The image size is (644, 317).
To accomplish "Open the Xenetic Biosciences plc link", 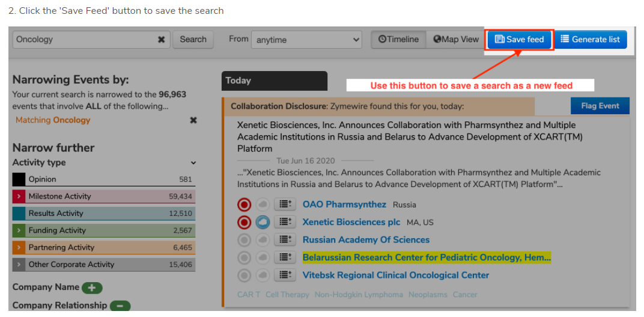I will pos(351,222).
